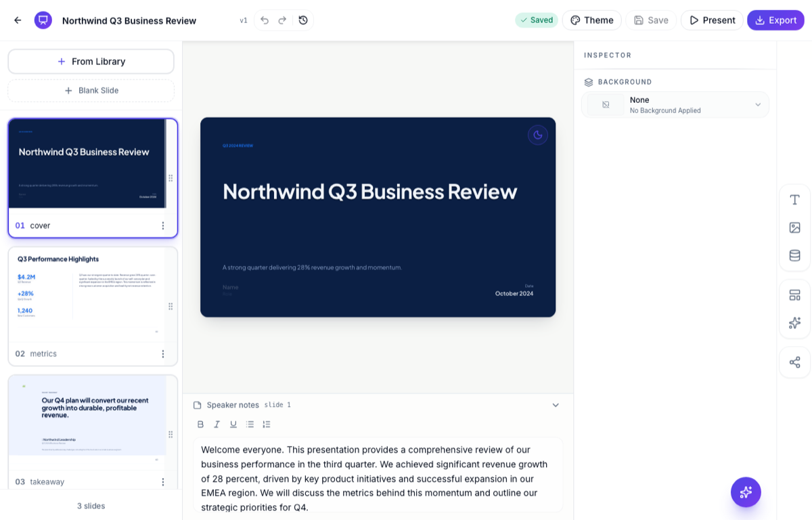Toggle italic in speaker notes
Viewport: 812px width, 520px height.
click(217, 425)
